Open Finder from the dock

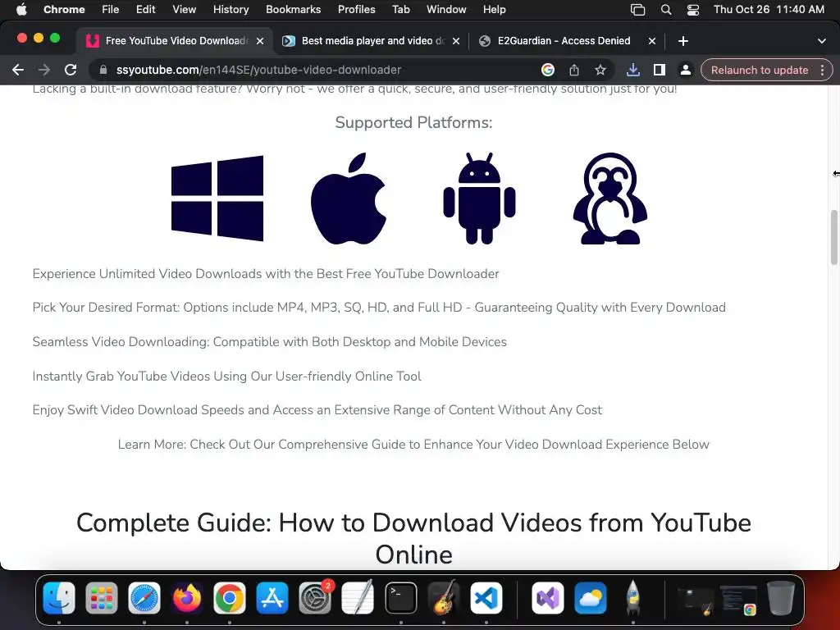coord(59,598)
